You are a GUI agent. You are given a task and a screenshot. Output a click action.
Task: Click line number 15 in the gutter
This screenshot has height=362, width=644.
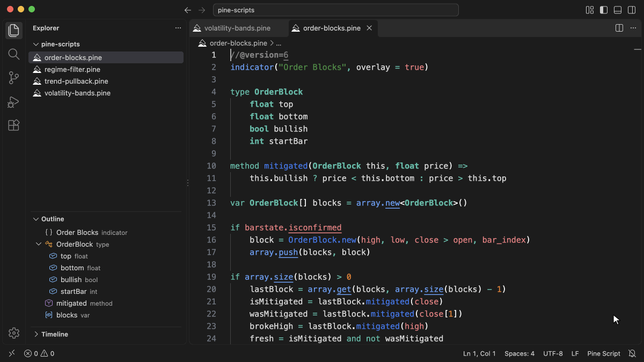pos(211,227)
